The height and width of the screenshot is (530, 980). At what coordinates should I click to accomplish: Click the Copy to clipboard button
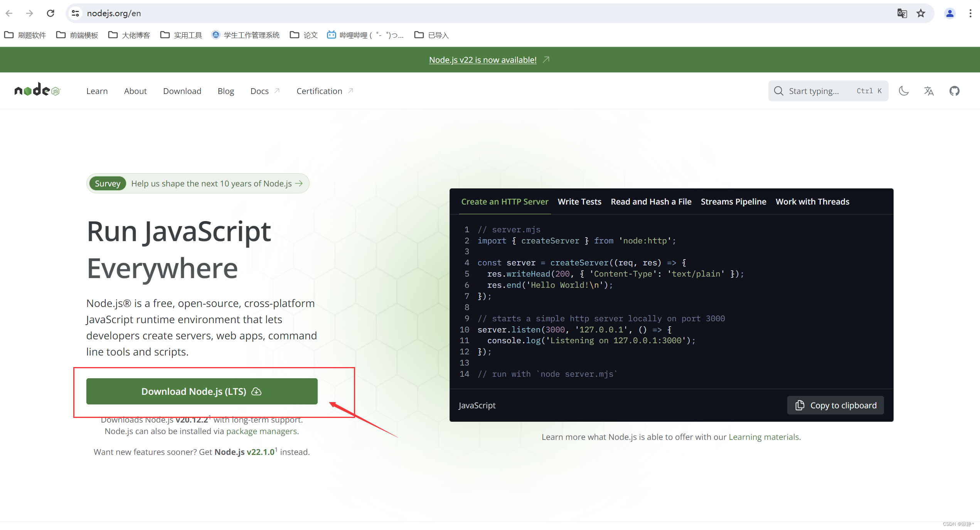coord(835,405)
